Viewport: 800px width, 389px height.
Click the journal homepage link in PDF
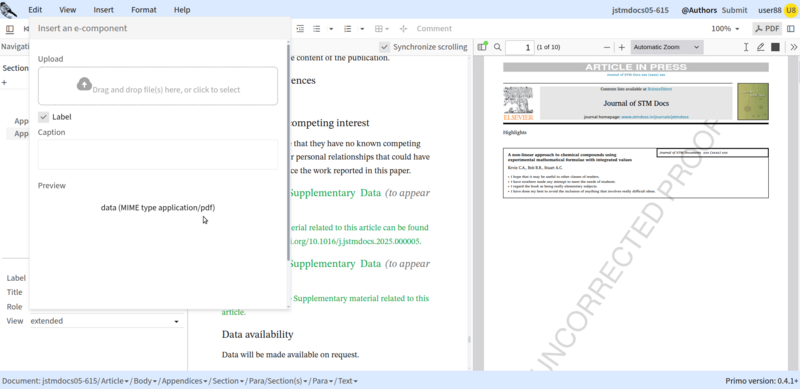(x=655, y=117)
